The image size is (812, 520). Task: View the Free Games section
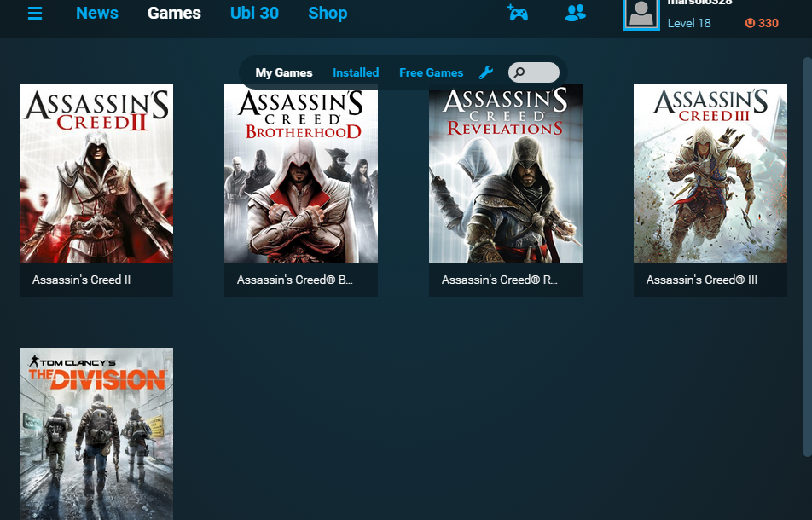tap(432, 73)
